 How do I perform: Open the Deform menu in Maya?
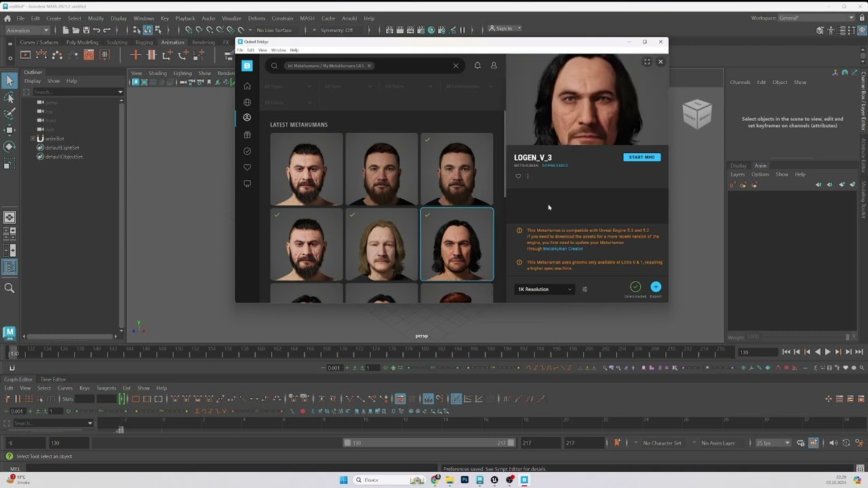click(256, 18)
